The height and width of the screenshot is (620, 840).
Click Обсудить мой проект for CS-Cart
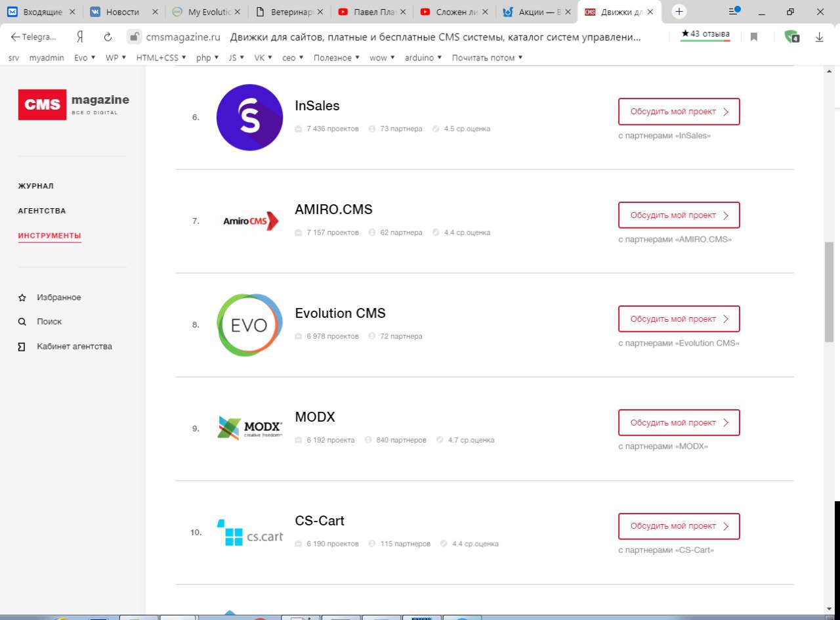(679, 527)
